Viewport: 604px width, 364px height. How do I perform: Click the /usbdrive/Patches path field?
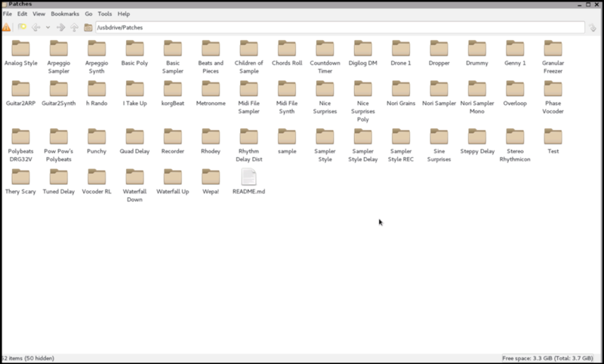332,27
